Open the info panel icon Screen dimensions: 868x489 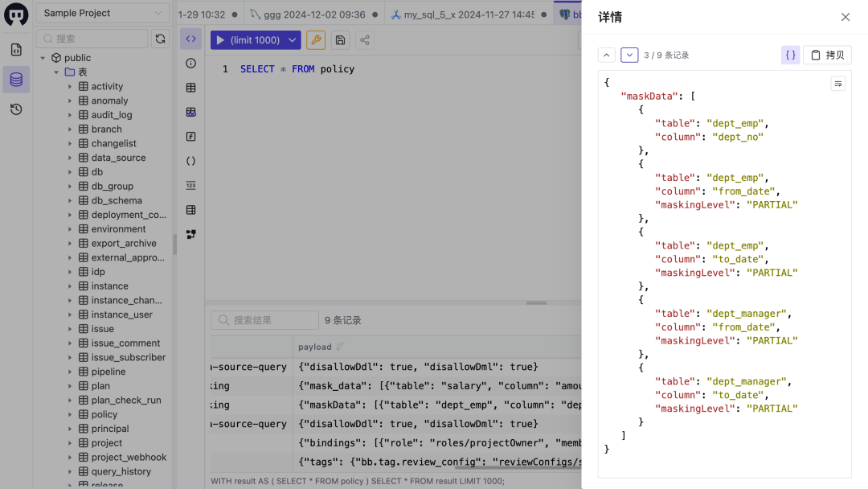tap(191, 63)
